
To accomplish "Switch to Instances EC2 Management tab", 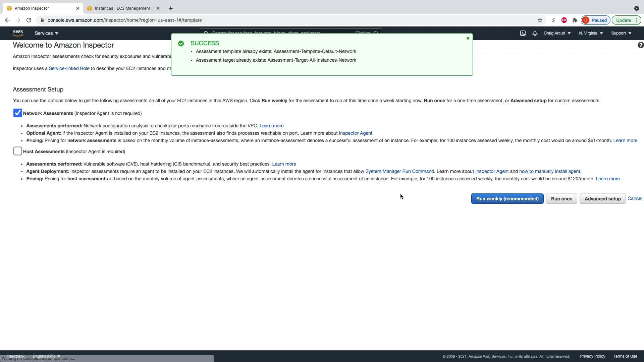I will pyautogui.click(x=122, y=8).
